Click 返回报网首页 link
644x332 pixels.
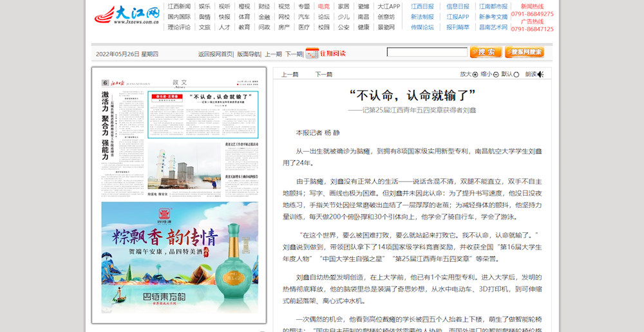(x=216, y=54)
